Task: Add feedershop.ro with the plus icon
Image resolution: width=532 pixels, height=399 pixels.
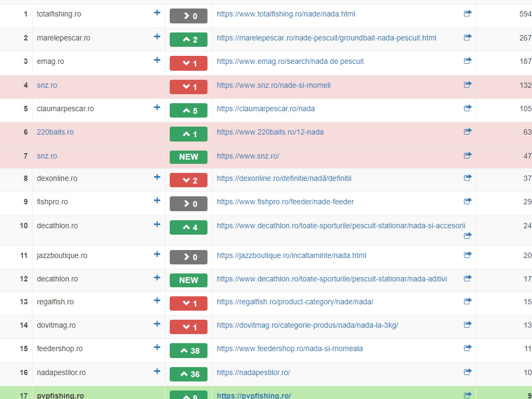Action: tap(157, 347)
